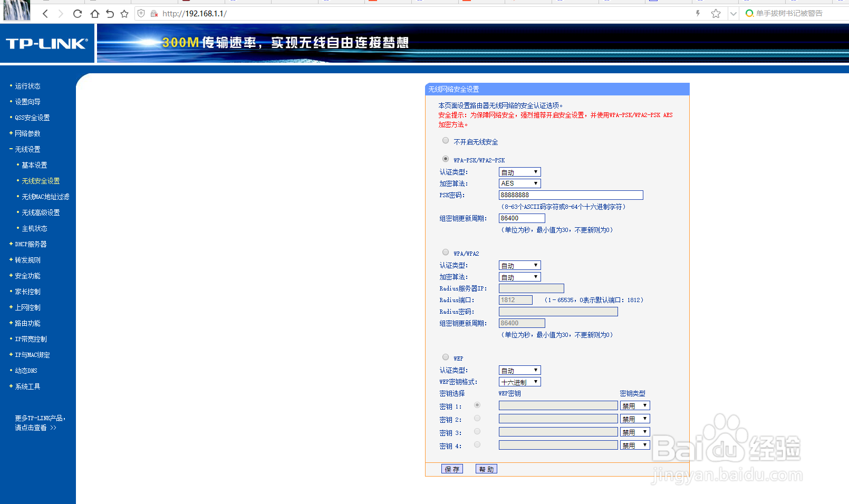Open 家长控制 in sidebar

click(27, 292)
